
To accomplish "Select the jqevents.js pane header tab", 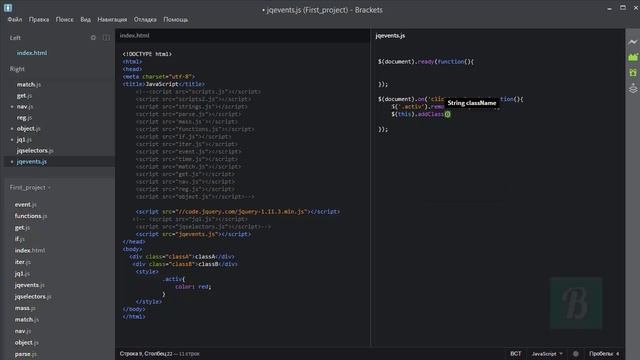I will [390, 36].
